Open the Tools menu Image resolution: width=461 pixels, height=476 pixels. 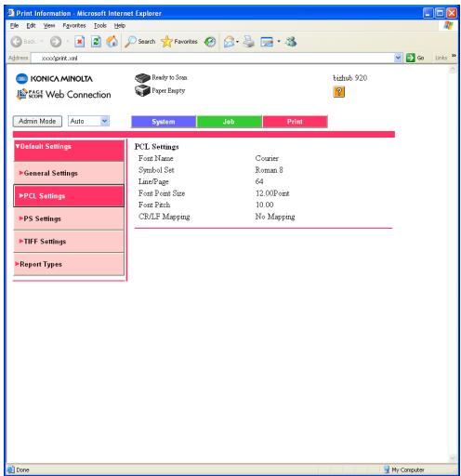click(100, 26)
